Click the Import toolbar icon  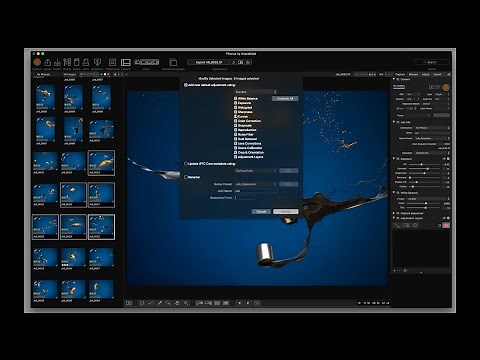point(57,62)
